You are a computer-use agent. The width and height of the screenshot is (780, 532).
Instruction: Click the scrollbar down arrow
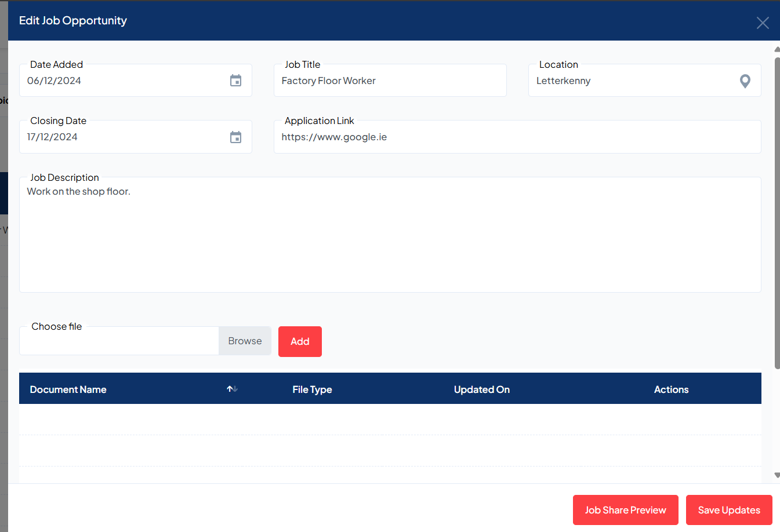777,475
